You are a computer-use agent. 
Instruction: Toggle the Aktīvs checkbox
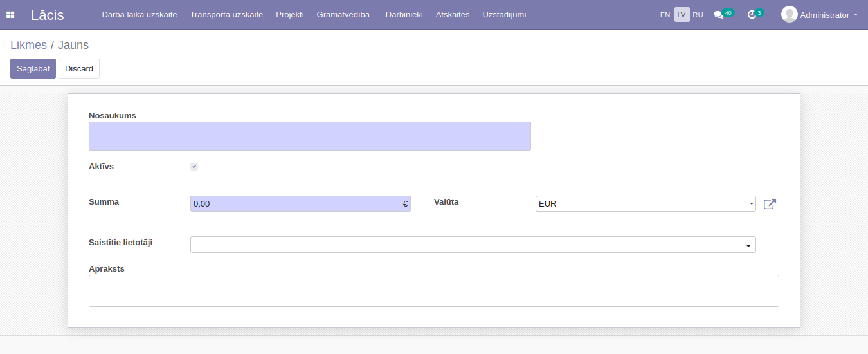[x=194, y=167]
